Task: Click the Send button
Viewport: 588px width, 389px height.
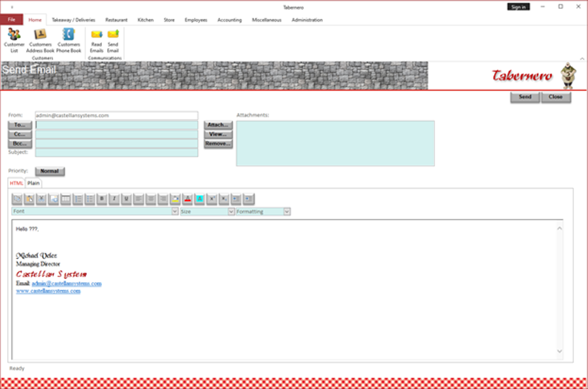Action: coord(525,97)
